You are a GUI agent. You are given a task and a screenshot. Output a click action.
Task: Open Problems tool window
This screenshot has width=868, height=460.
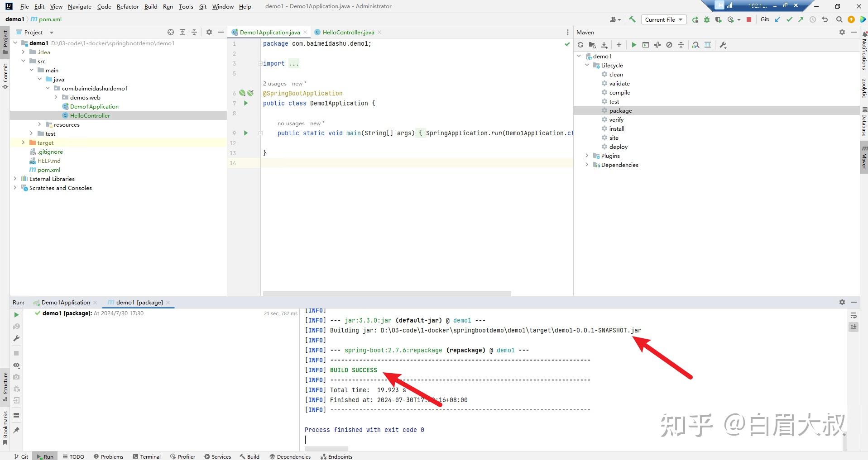click(108, 456)
